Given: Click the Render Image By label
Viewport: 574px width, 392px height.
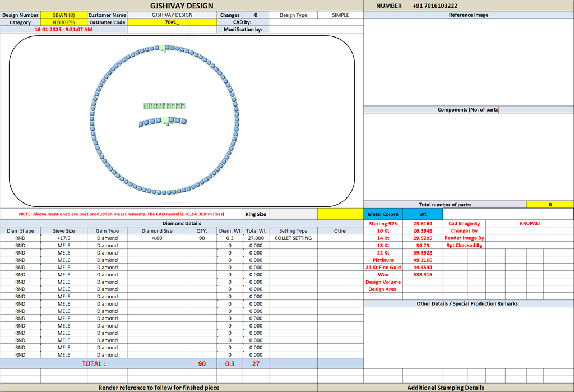Looking at the screenshot, I should (464, 238).
